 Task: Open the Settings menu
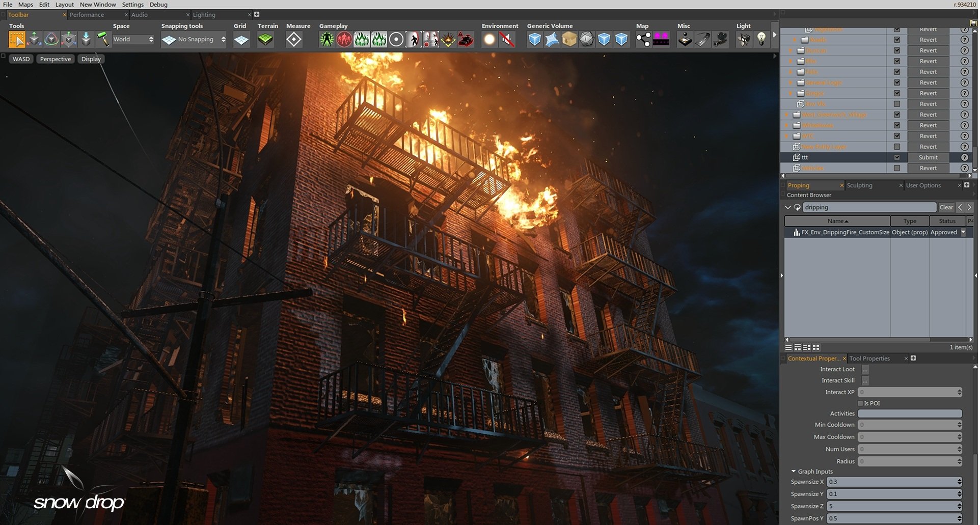[x=133, y=5]
